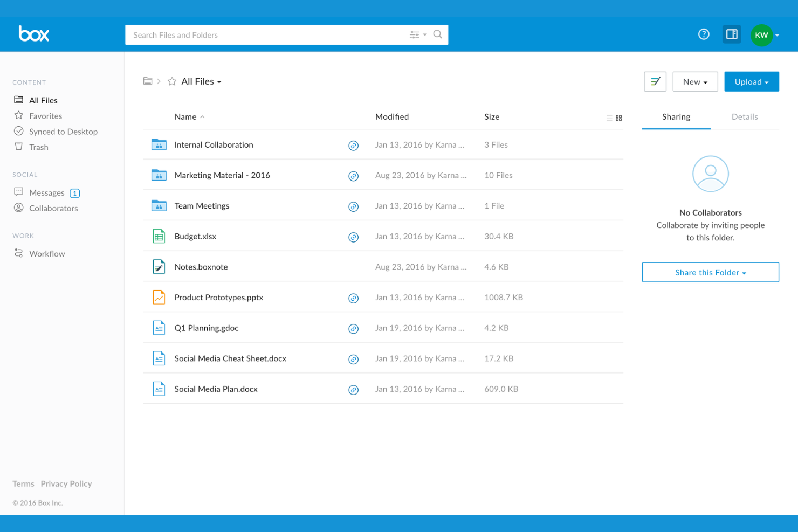This screenshot has width=798, height=532.
Task: Switch to list view
Action: tap(609, 117)
